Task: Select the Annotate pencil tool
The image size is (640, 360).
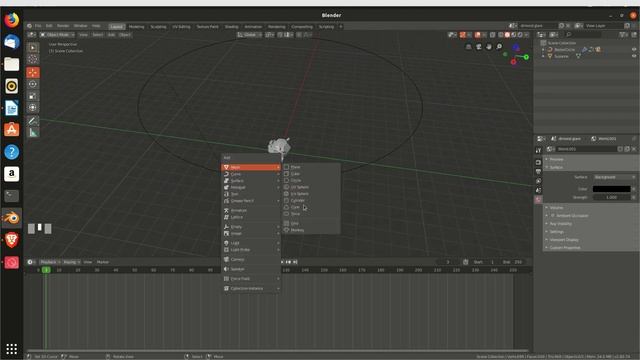Action: [33, 121]
